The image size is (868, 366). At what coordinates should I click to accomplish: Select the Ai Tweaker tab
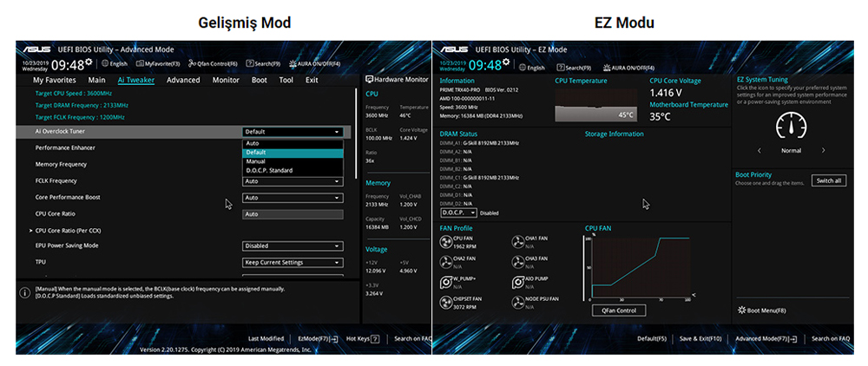point(136,80)
